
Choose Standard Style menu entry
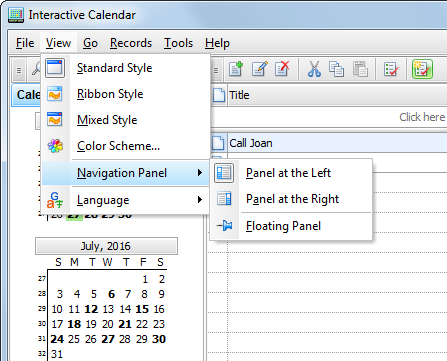126,68
